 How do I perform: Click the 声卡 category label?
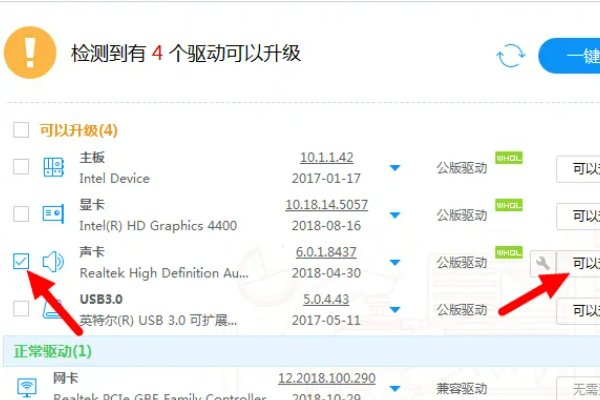[x=92, y=252]
